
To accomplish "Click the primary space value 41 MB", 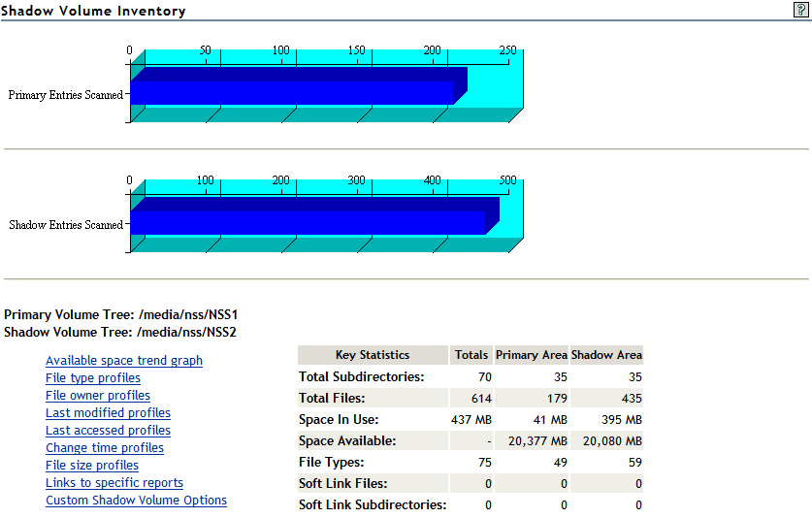I will point(550,420).
